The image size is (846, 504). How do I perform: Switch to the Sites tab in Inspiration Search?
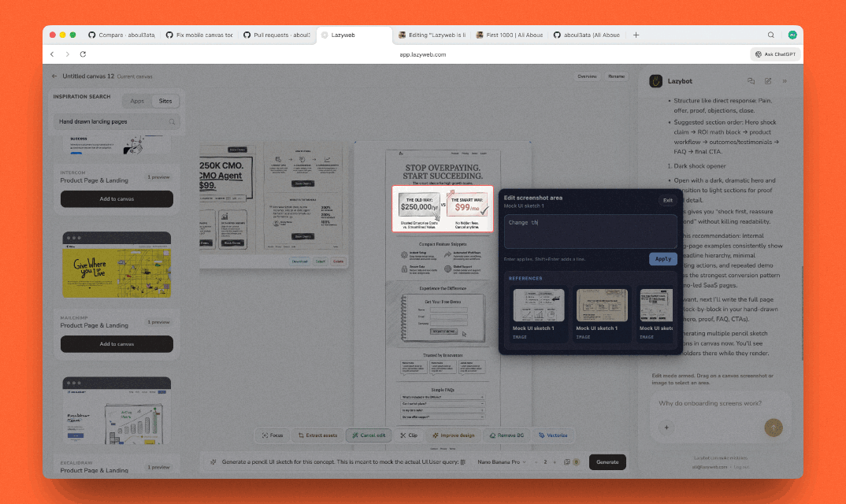point(165,101)
